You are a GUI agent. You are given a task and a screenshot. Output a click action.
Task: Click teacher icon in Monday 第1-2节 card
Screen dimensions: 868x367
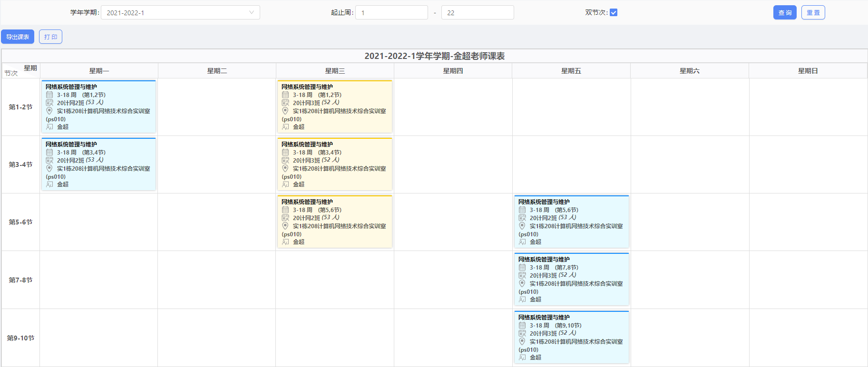[x=49, y=127]
